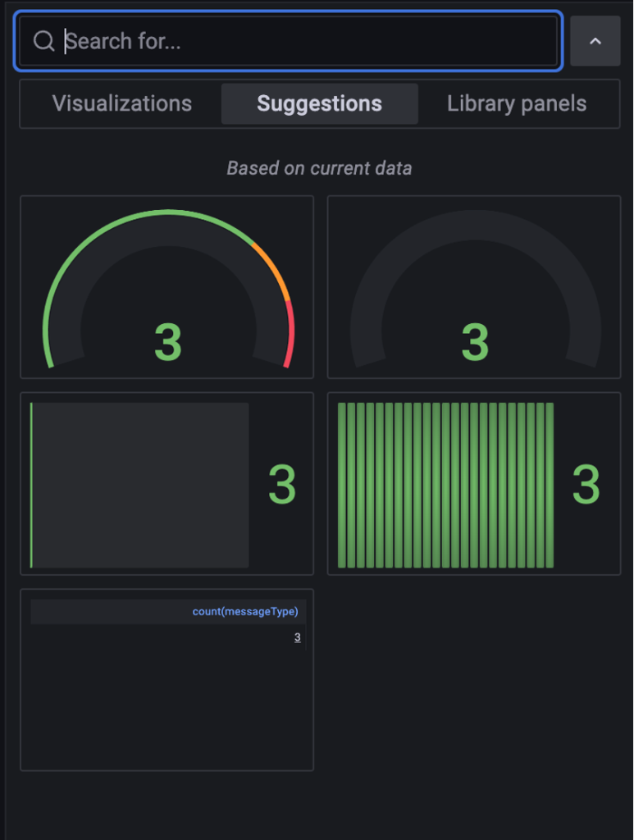The width and height of the screenshot is (634, 840).
Task: Click the underlined value 3 in table
Action: coord(297,637)
